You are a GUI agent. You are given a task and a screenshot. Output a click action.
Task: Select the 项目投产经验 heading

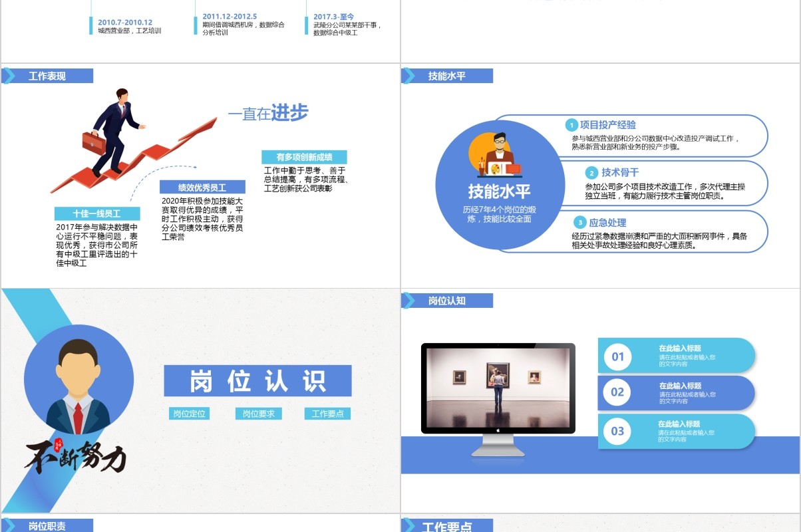[x=608, y=124]
